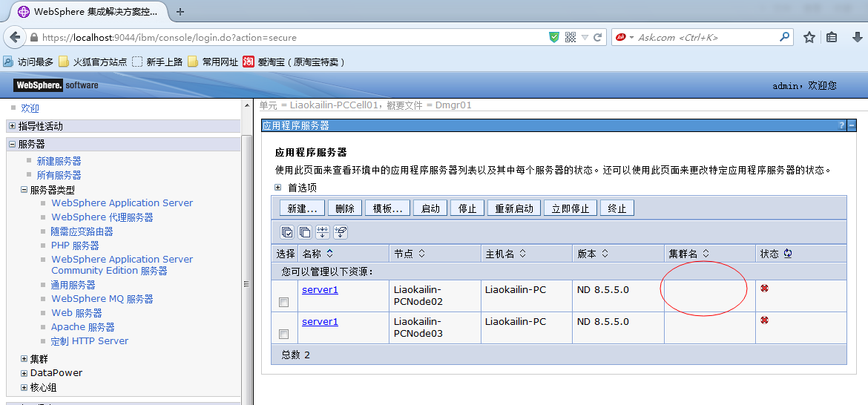This screenshot has width=868, height=405.
Task: Click the 终止 button
Action: coord(617,208)
